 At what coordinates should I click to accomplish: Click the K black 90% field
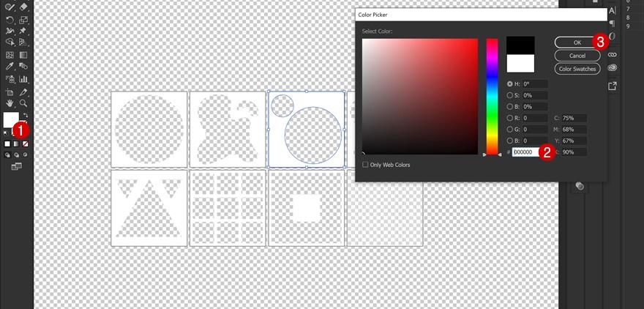coord(574,152)
